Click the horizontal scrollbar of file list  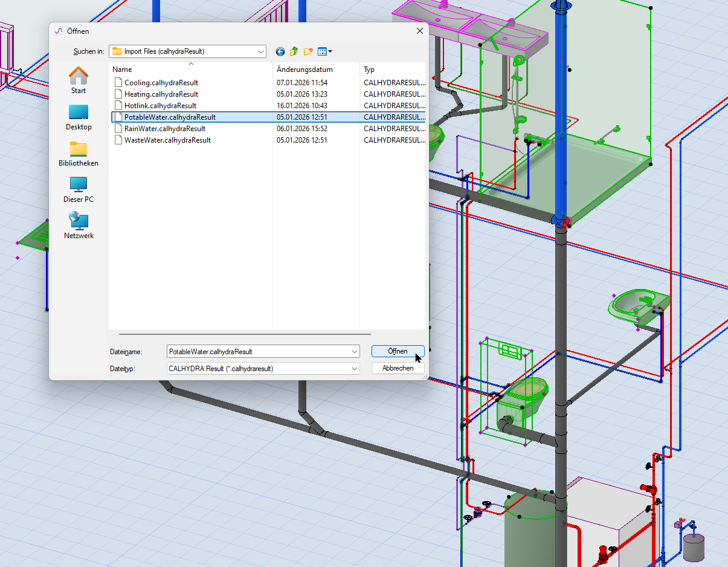point(245,334)
